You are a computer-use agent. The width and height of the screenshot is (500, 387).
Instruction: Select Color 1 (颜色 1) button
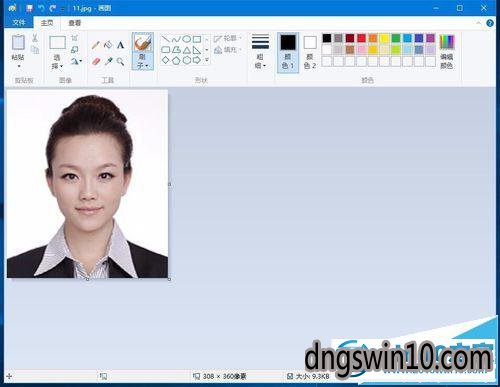pos(288,52)
